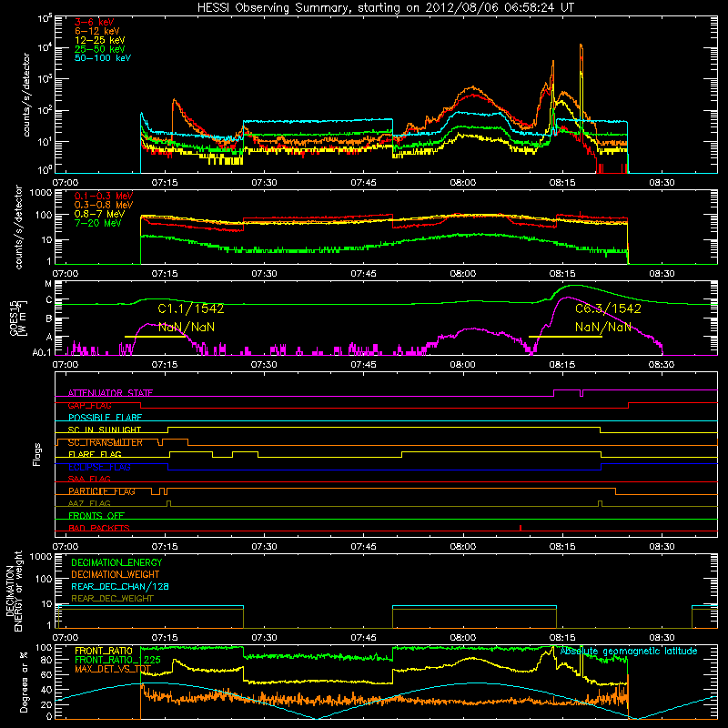This screenshot has height=728, width=728.
Task: Click the C1.1/1542 flare annotation
Action: pos(191,308)
